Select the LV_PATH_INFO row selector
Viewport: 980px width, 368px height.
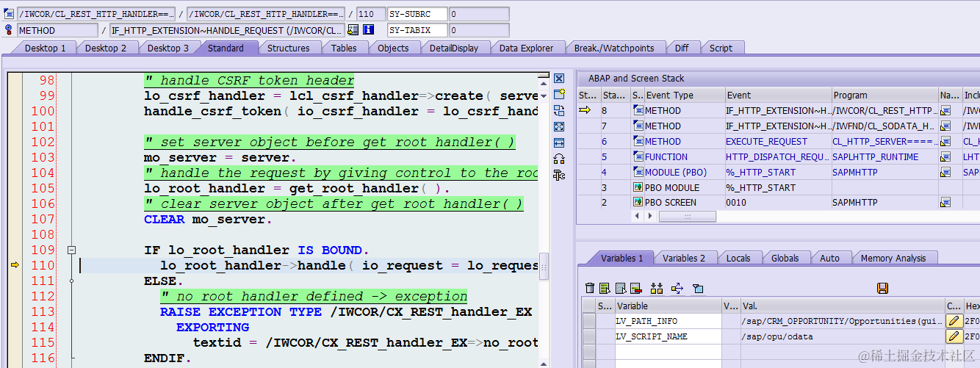588,321
